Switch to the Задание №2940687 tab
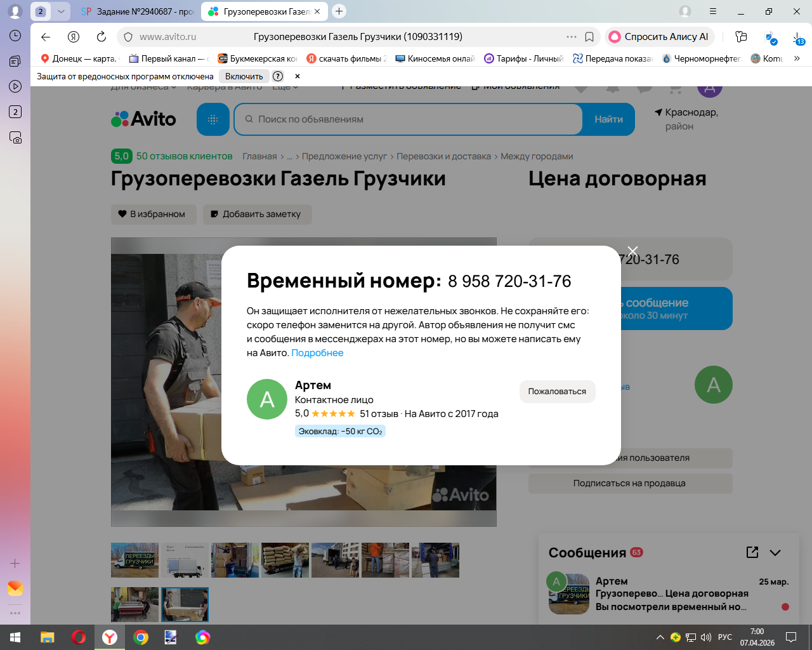Viewport: 812px width, 650px height. pos(136,11)
